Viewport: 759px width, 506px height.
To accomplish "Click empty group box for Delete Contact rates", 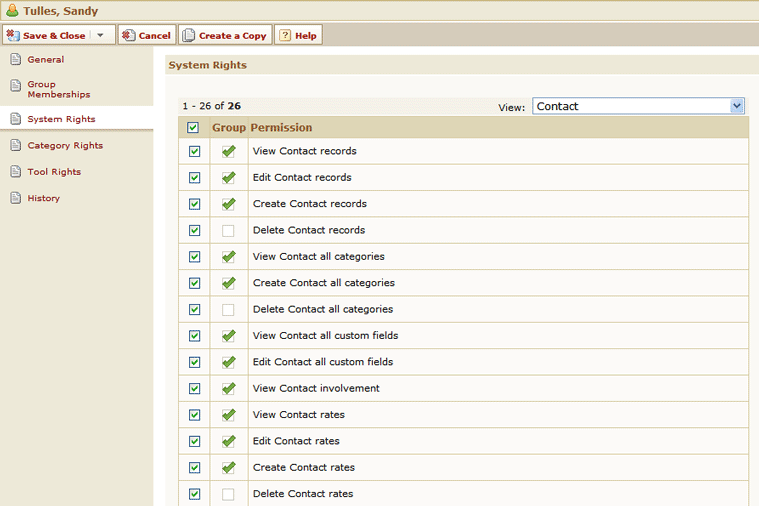I will click(228, 494).
